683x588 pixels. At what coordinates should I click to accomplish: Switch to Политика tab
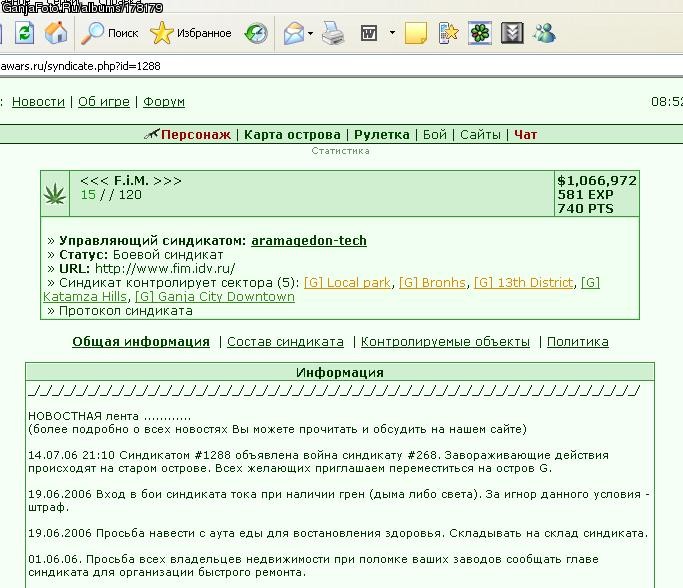pyautogui.click(x=578, y=342)
